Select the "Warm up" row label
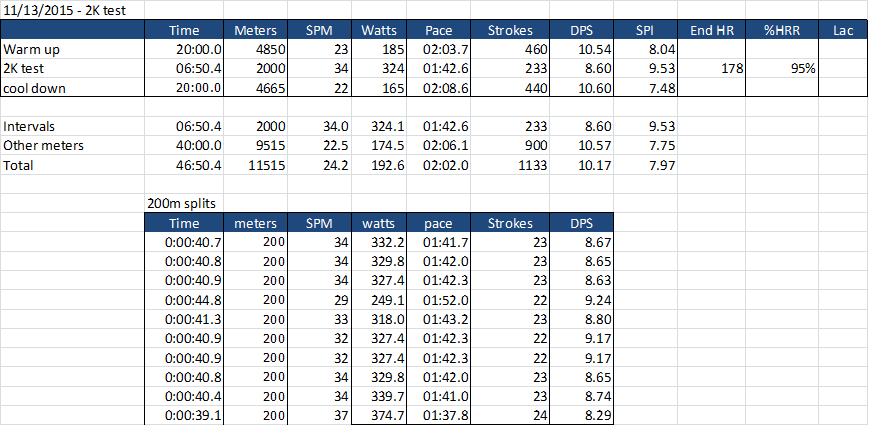 [x=31, y=48]
